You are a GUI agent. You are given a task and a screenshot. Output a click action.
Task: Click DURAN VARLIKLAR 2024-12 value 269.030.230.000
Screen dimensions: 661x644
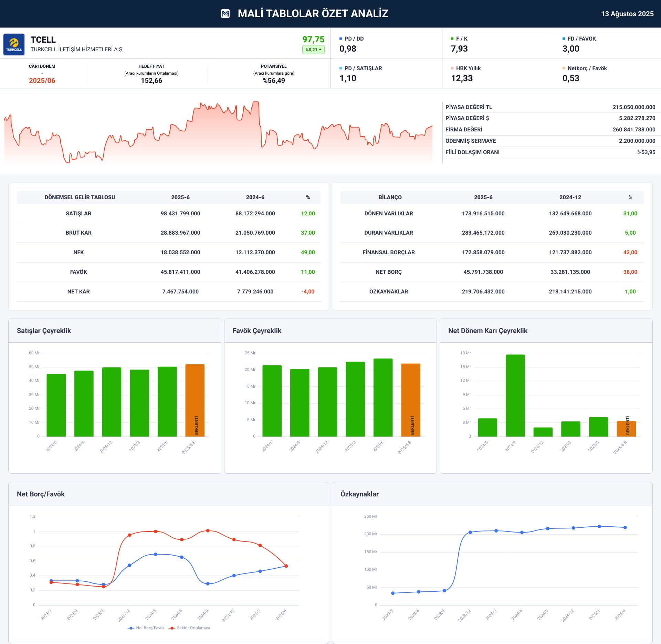tap(570, 233)
